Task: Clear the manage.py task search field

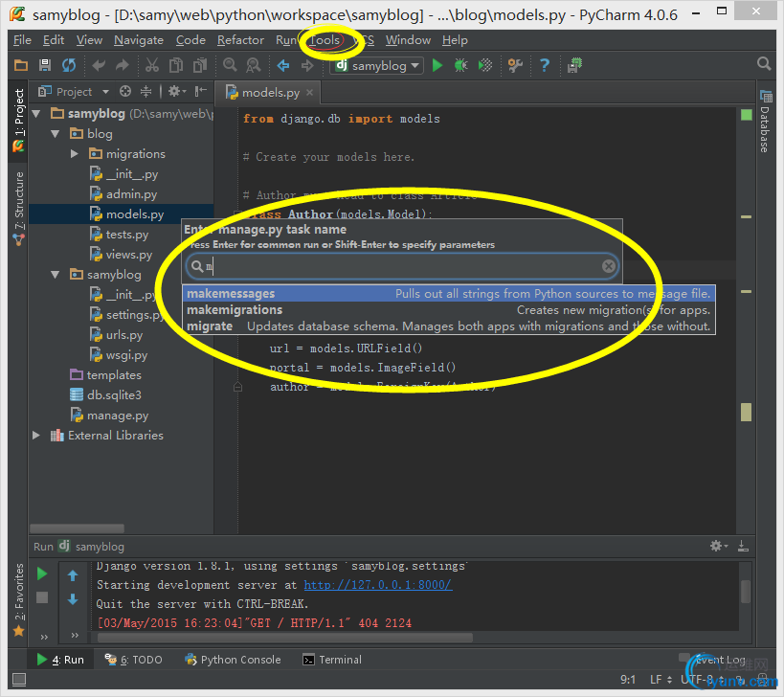Action: pos(609,266)
